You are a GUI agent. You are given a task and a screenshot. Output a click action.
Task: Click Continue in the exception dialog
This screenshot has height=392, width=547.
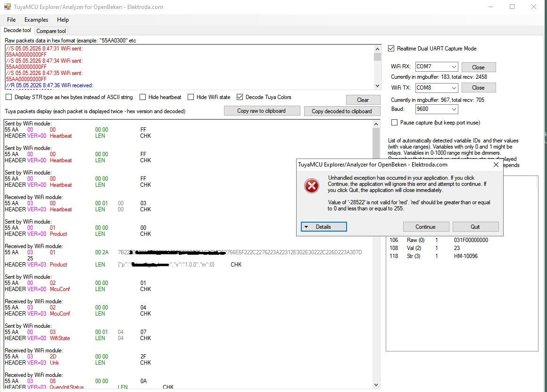[426, 227]
